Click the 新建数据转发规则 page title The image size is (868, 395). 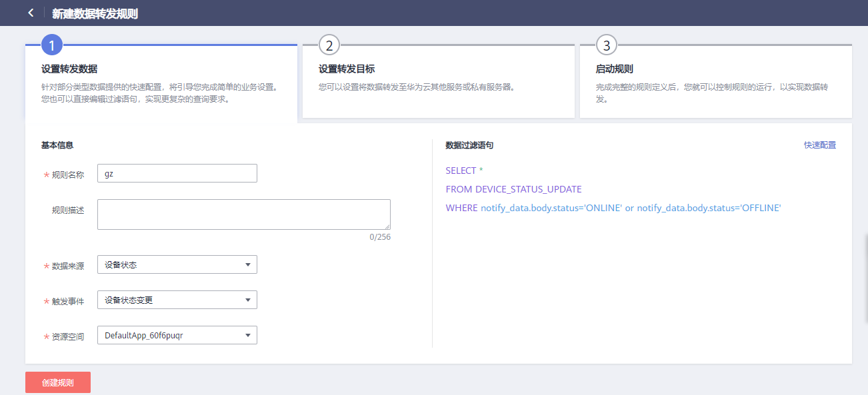[95, 13]
